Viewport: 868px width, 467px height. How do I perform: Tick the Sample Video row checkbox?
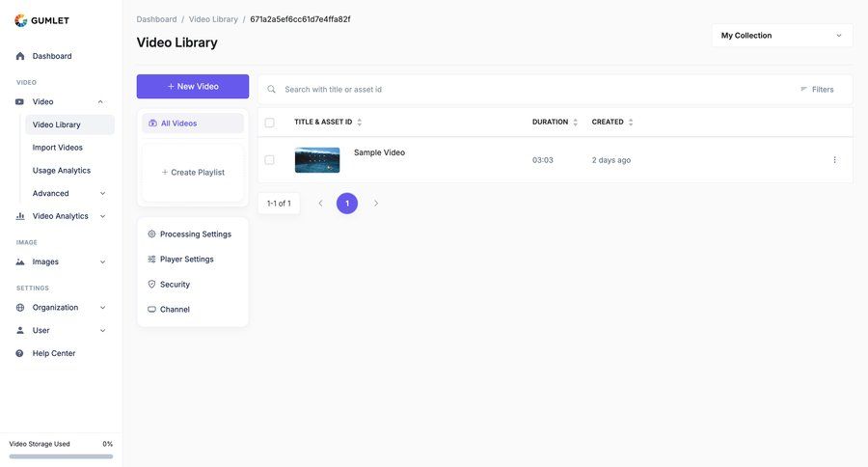[270, 160]
